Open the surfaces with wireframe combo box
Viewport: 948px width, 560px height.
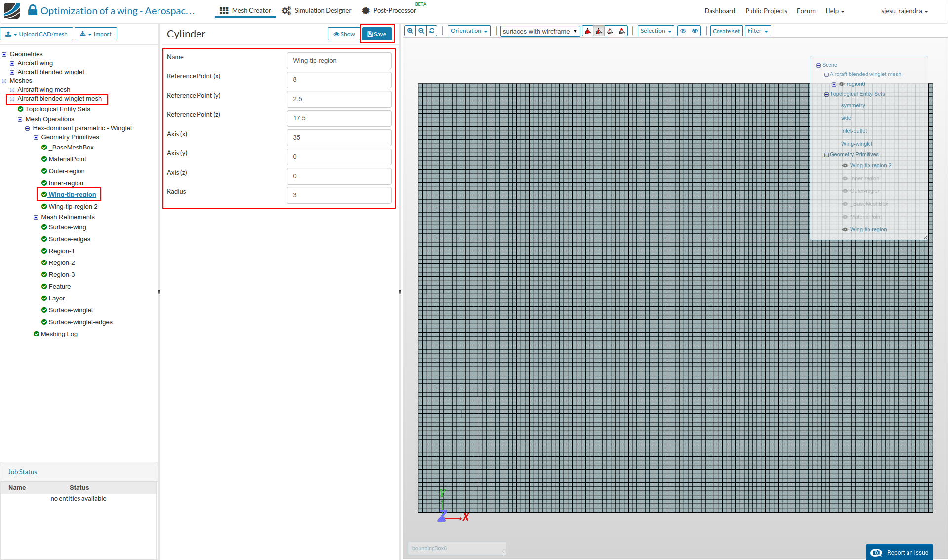(539, 31)
